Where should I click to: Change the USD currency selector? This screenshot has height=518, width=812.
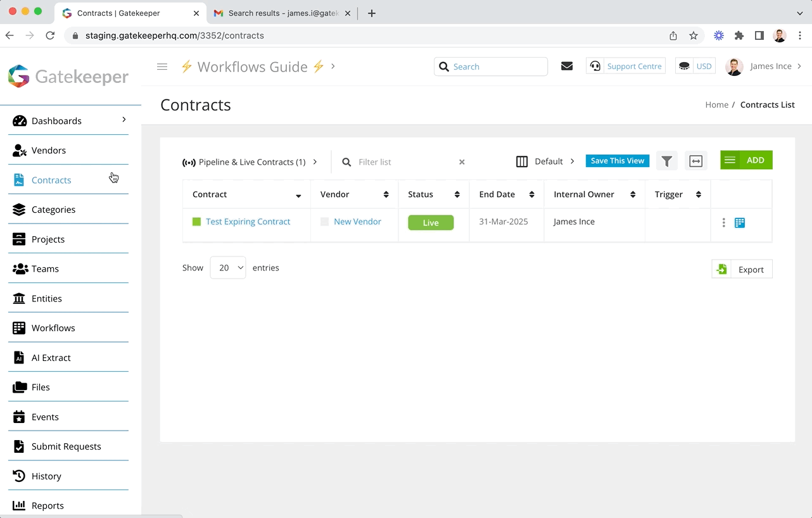tap(695, 66)
